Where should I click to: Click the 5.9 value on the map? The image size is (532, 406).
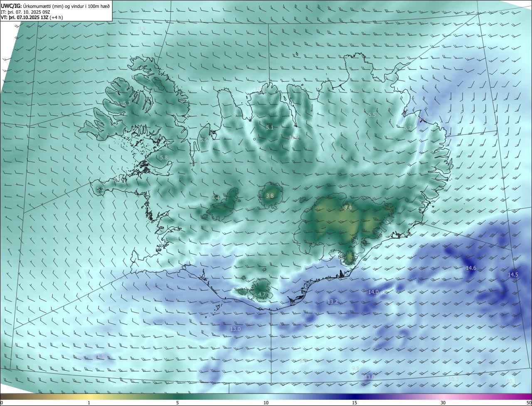coord(204,140)
